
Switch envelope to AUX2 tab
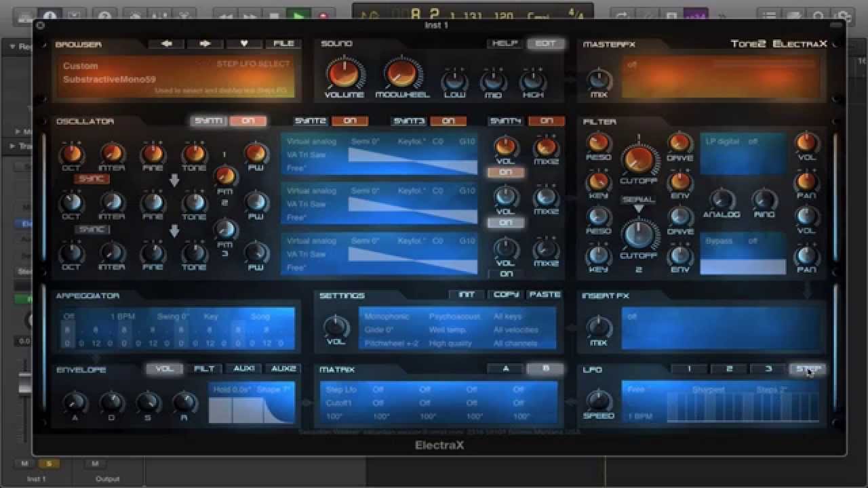(x=283, y=369)
